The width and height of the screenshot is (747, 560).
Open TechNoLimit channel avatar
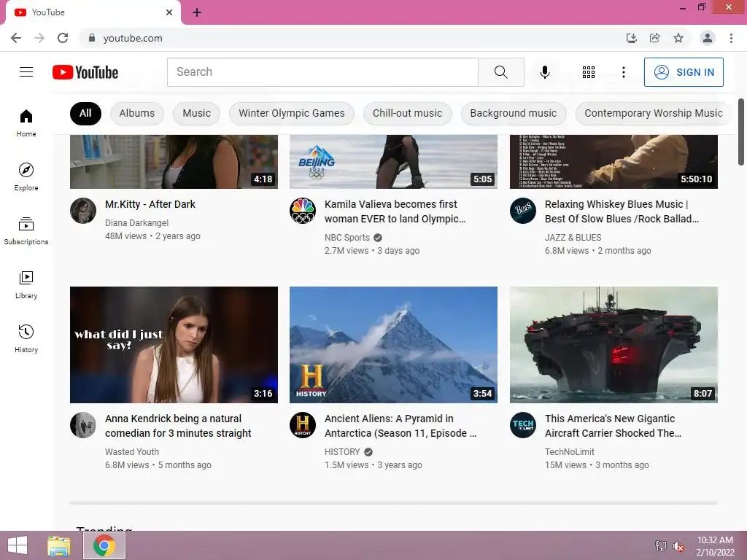coord(522,425)
